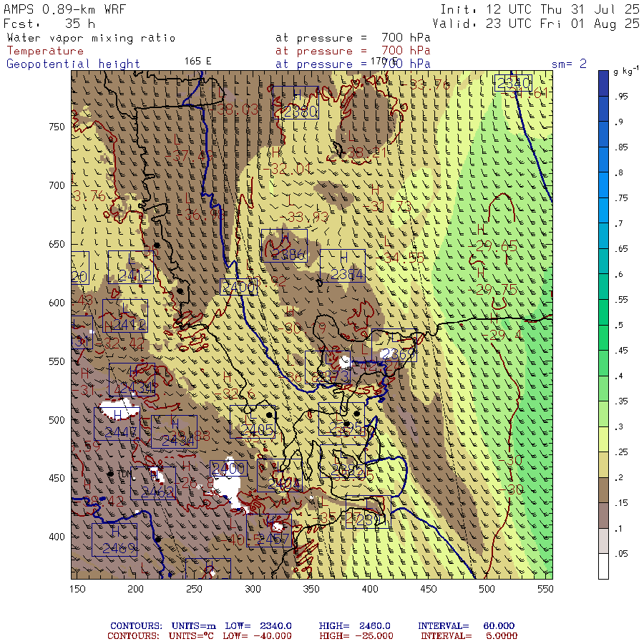This screenshot has width=644, height=644.
Task: Click the footer 'INTERVAL= 5.0000' value
Action: [469, 636]
